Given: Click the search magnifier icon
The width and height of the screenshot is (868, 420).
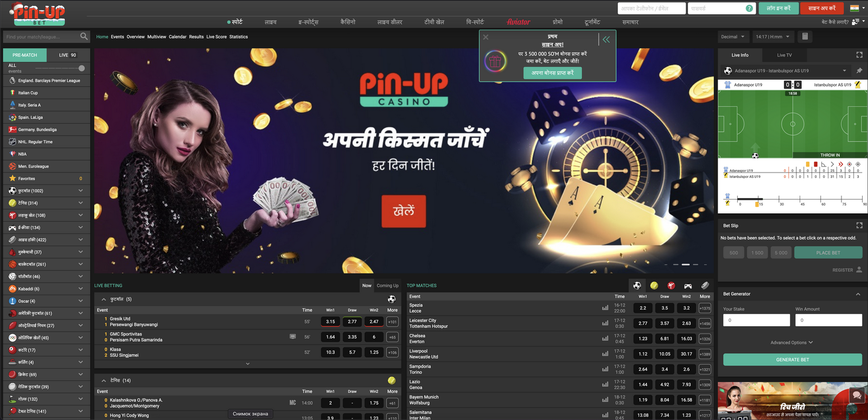Looking at the screenshot, I should [x=84, y=36].
